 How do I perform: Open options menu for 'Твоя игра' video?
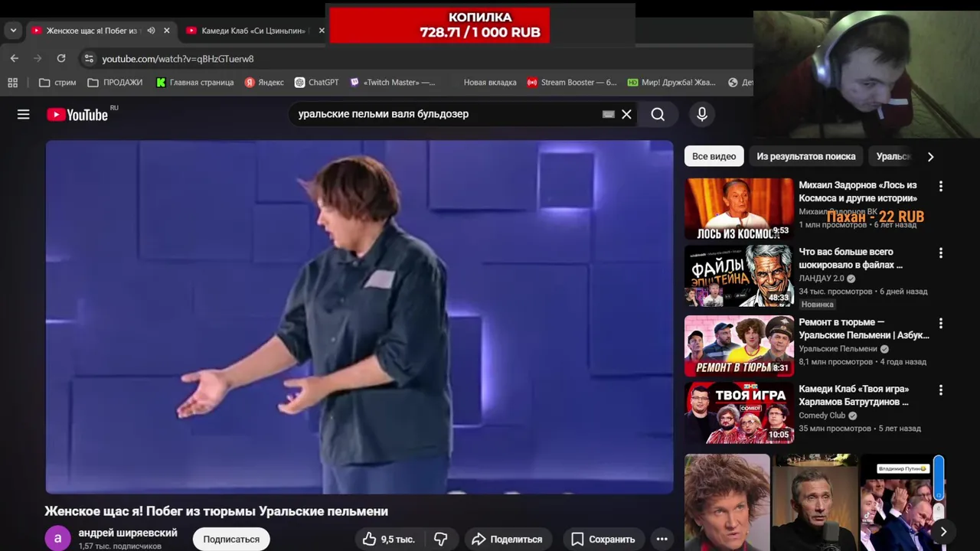click(x=940, y=390)
